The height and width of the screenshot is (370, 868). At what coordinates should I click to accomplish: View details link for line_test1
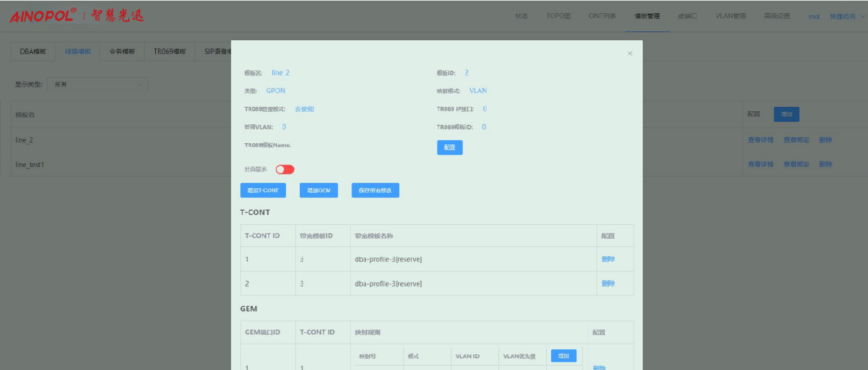point(761,164)
